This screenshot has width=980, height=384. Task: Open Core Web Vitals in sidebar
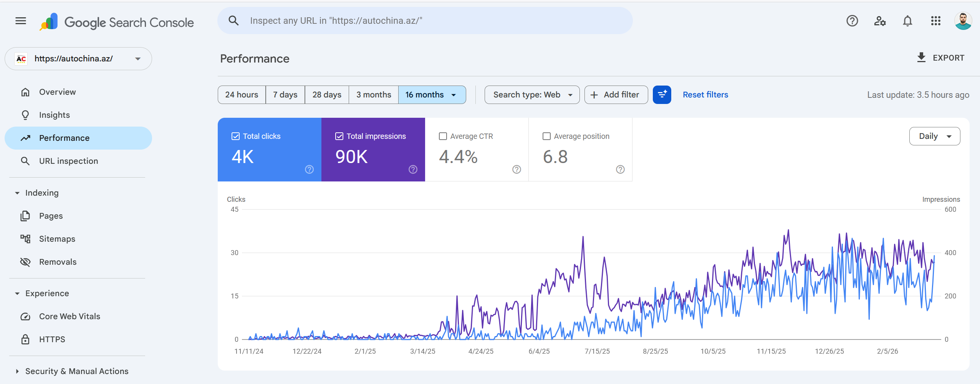click(x=70, y=316)
